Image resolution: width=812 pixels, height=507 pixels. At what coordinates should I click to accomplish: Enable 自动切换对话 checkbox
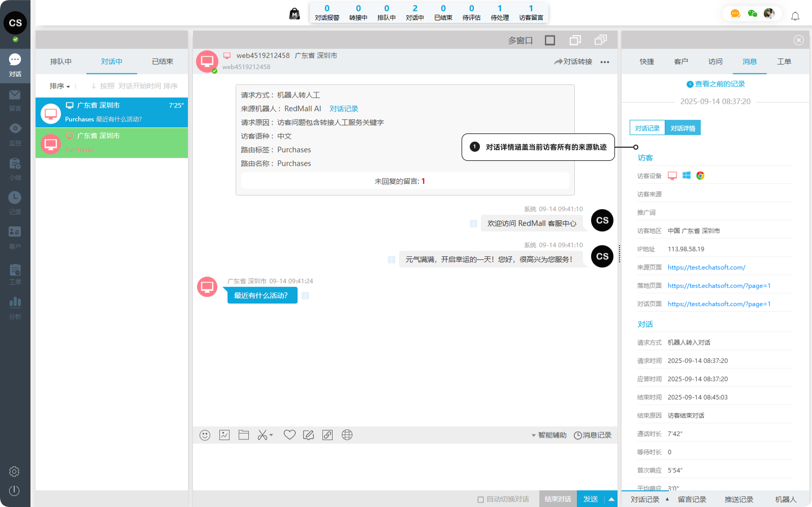(480, 499)
